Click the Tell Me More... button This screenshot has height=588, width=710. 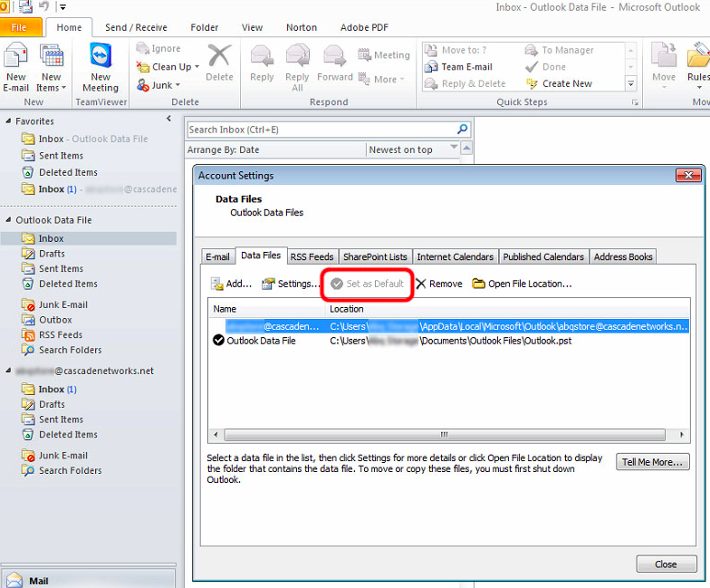pos(652,462)
